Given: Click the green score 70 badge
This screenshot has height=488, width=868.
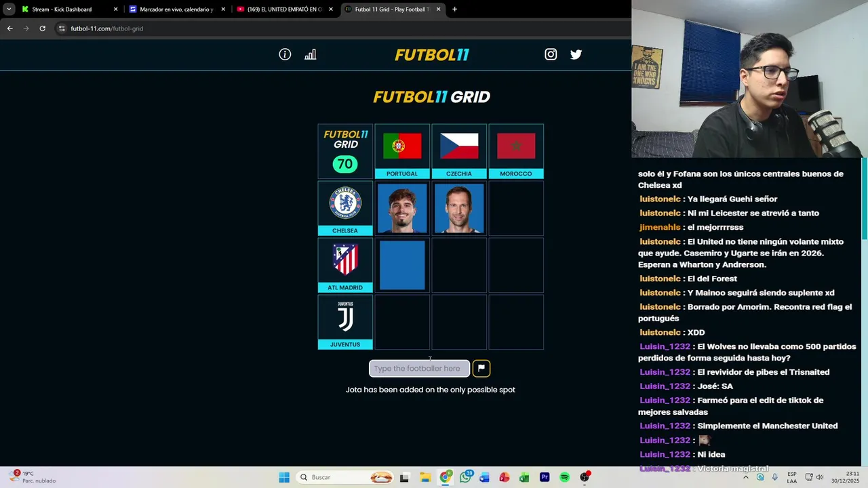Looking at the screenshot, I should pos(345,164).
